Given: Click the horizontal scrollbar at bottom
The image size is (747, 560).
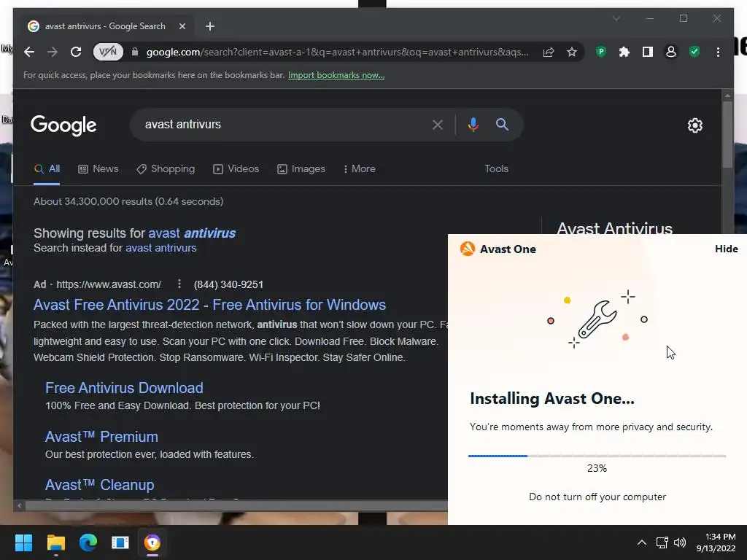Looking at the screenshot, I should coord(236,506).
